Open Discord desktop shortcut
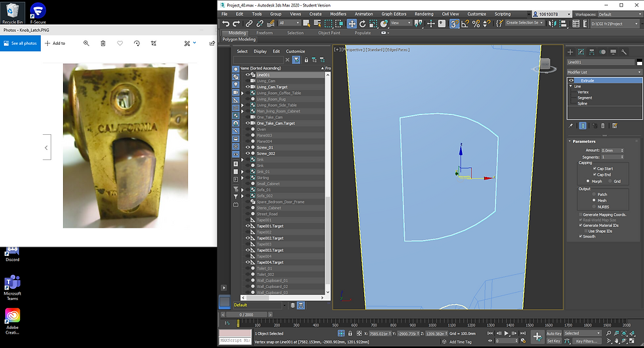This screenshot has height=348, width=644. (x=12, y=254)
